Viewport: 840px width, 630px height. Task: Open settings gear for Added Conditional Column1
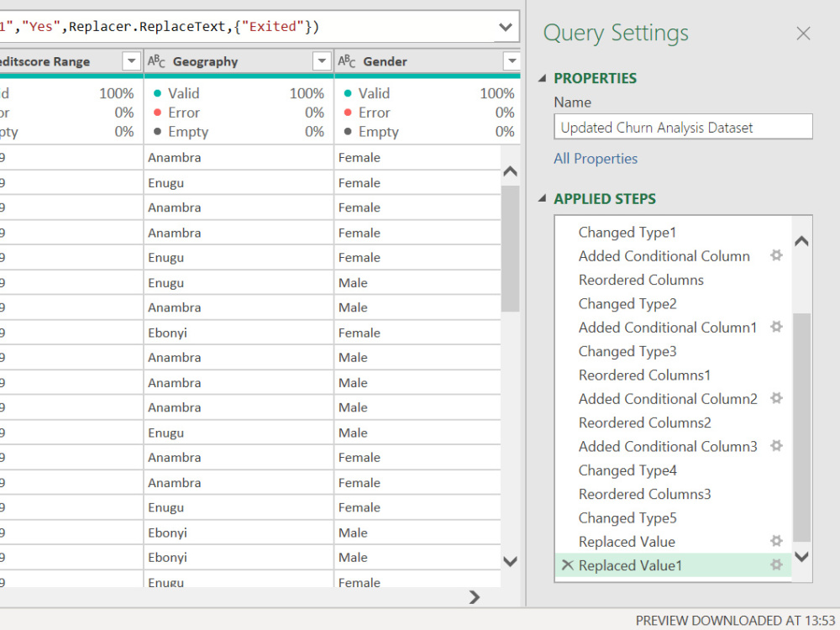pos(776,327)
